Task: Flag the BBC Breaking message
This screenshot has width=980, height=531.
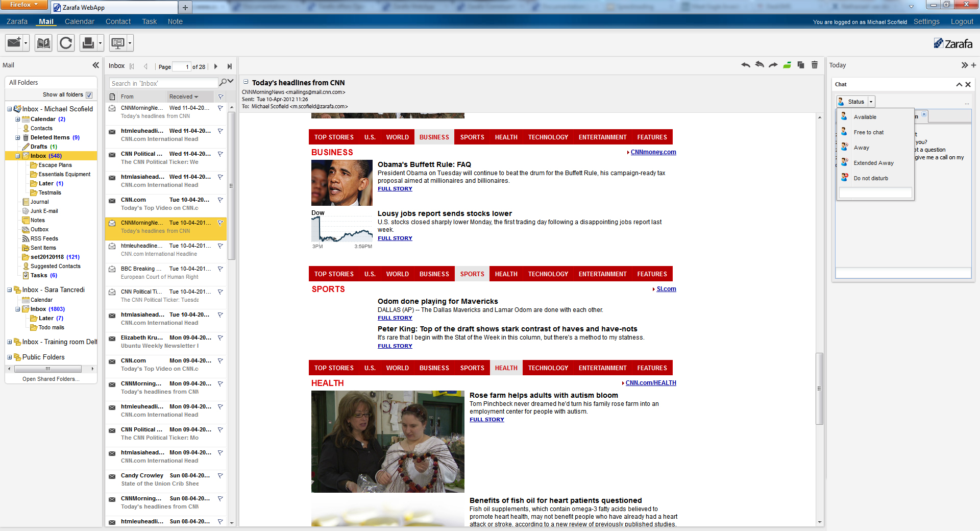Action: tap(220, 269)
